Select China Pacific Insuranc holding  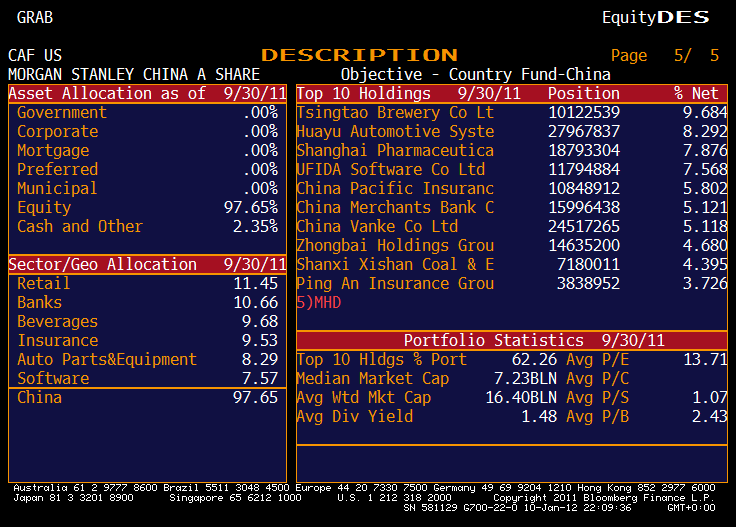coord(395,189)
